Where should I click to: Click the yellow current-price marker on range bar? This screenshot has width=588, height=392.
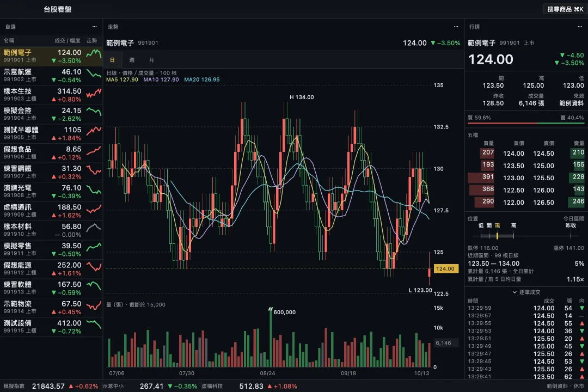[497, 236]
